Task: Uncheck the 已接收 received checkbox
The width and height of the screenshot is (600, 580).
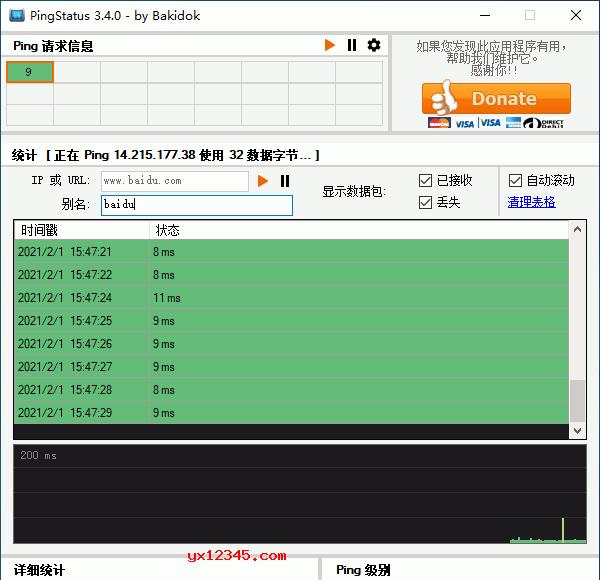Action: pyautogui.click(x=425, y=180)
